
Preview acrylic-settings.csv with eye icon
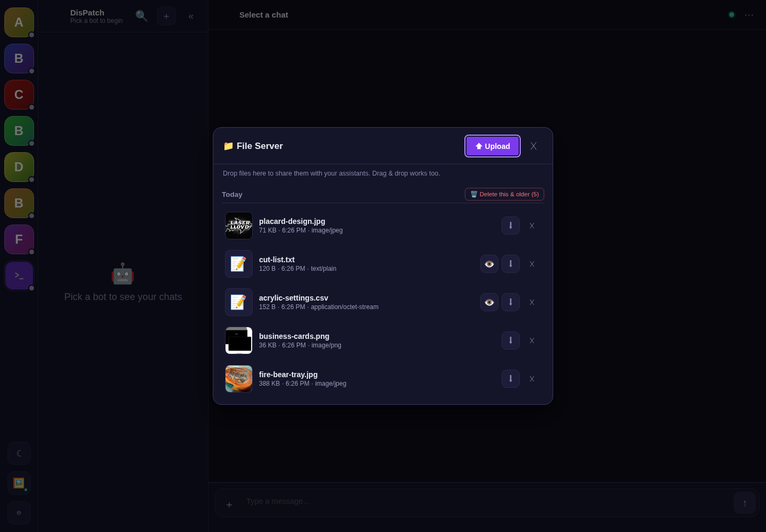click(x=489, y=302)
